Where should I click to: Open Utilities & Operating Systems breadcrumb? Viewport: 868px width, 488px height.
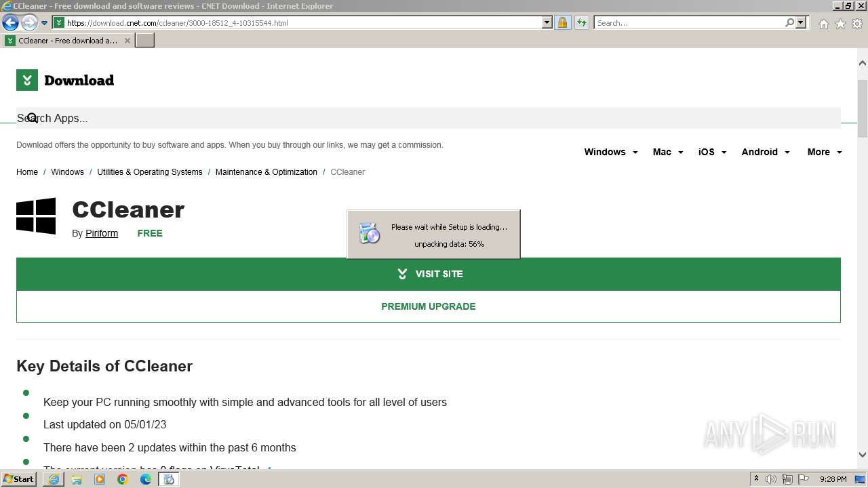pyautogui.click(x=150, y=172)
